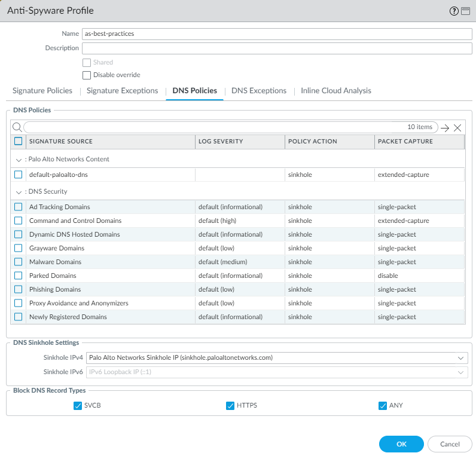Click the OK button

tap(401, 444)
